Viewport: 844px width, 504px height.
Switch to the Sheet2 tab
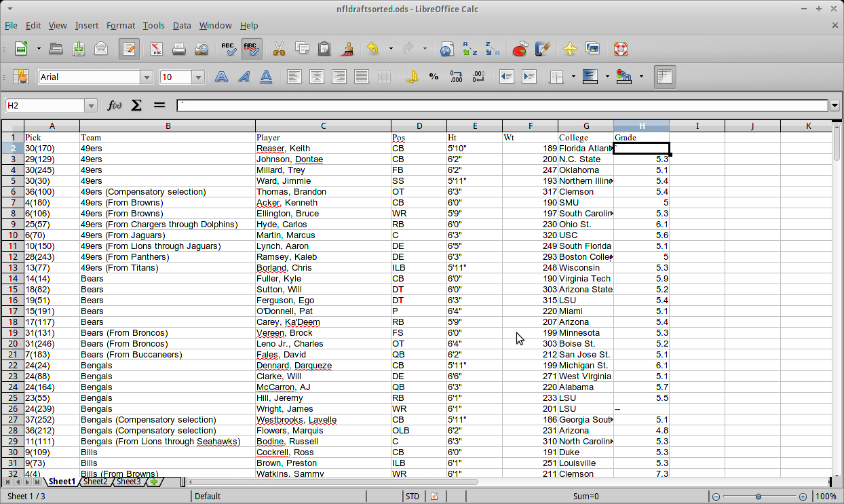(95, 482)
